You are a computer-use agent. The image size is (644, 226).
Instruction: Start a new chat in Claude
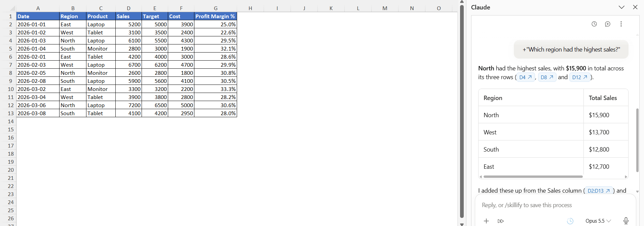608,24
